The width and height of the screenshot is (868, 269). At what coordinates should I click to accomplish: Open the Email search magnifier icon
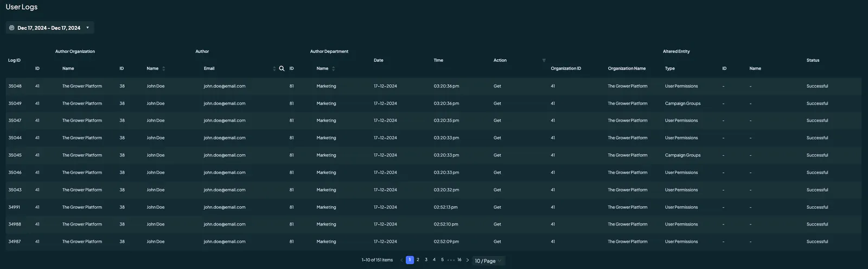282,68
